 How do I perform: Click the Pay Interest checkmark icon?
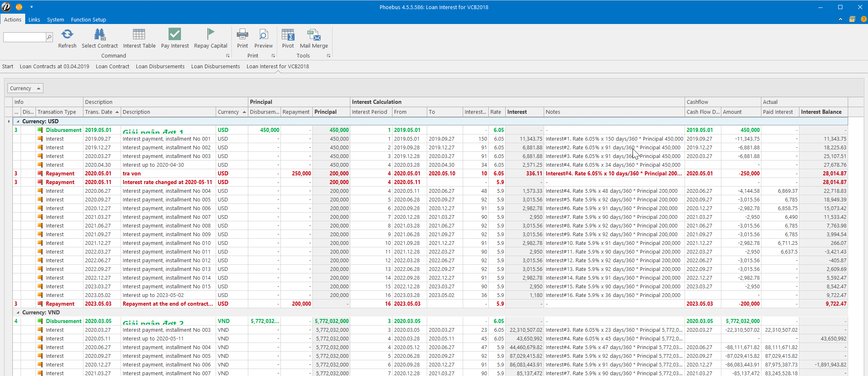pyautogui.click(x=175, y=34)
